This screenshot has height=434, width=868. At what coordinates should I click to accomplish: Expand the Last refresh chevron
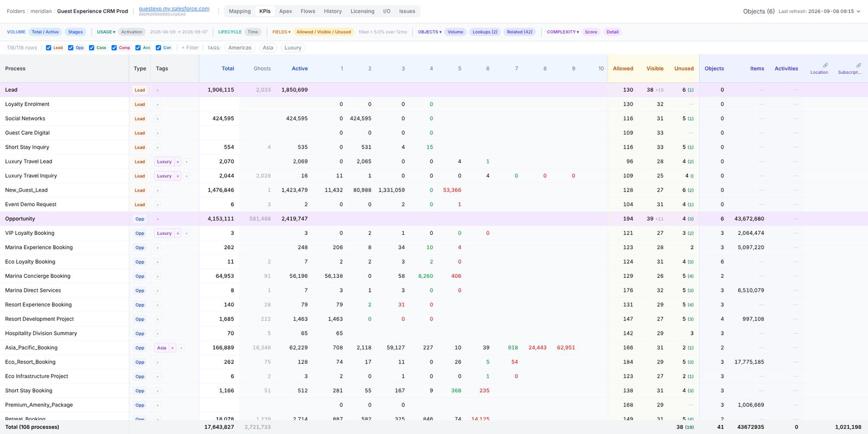(x=858, y=11)
